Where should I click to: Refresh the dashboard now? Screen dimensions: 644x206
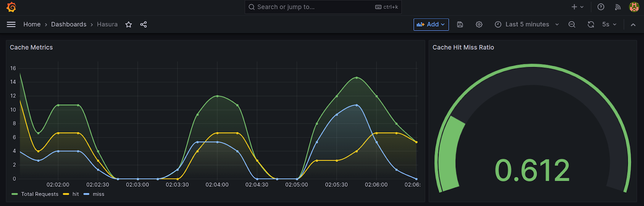(x=590, y=24)
